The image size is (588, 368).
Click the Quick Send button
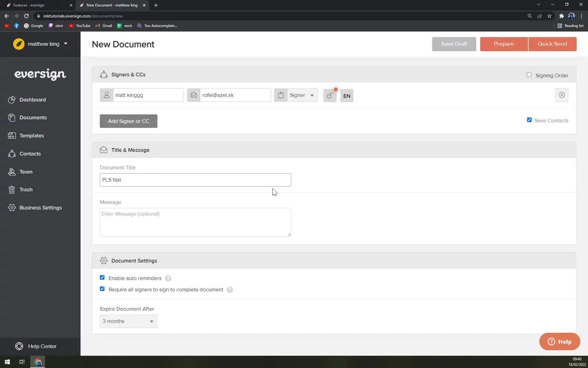click(552, 44)
